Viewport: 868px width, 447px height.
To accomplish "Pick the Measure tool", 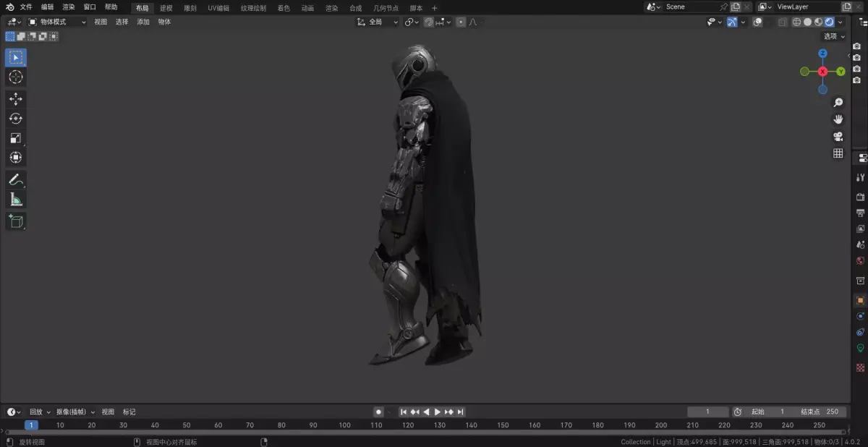I will [x=16, y=199].
